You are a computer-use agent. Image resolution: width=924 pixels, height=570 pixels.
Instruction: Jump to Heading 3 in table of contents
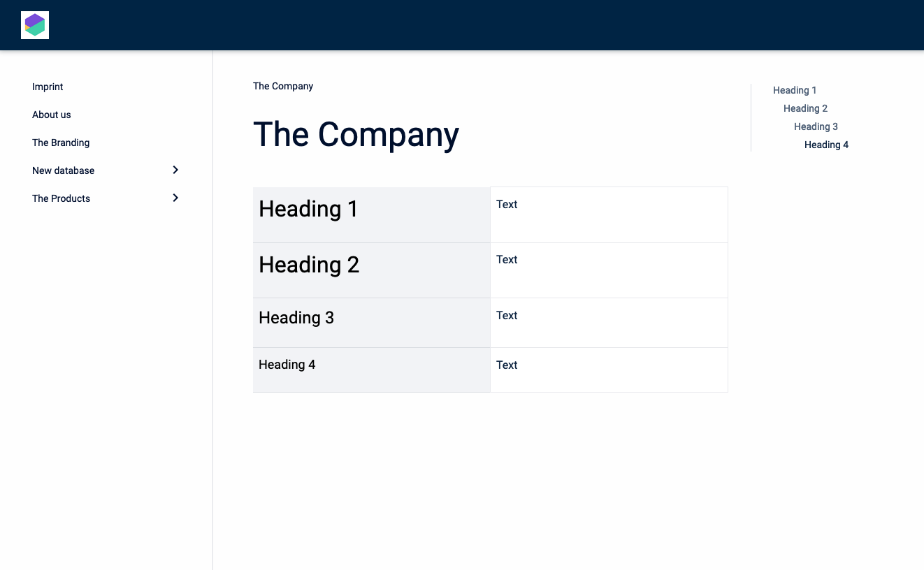[x=816, y=126]
